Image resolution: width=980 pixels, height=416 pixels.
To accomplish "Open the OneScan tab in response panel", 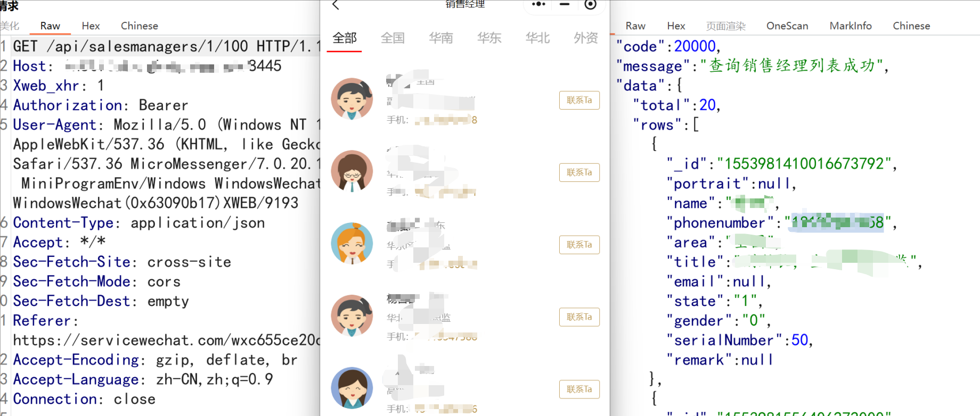I will [x=787, y=26].
